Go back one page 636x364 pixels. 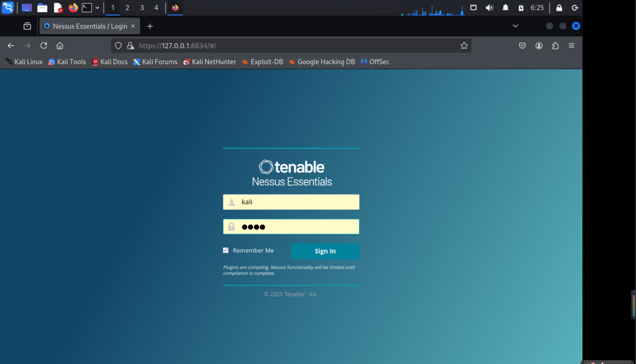(x=11, y=46)
